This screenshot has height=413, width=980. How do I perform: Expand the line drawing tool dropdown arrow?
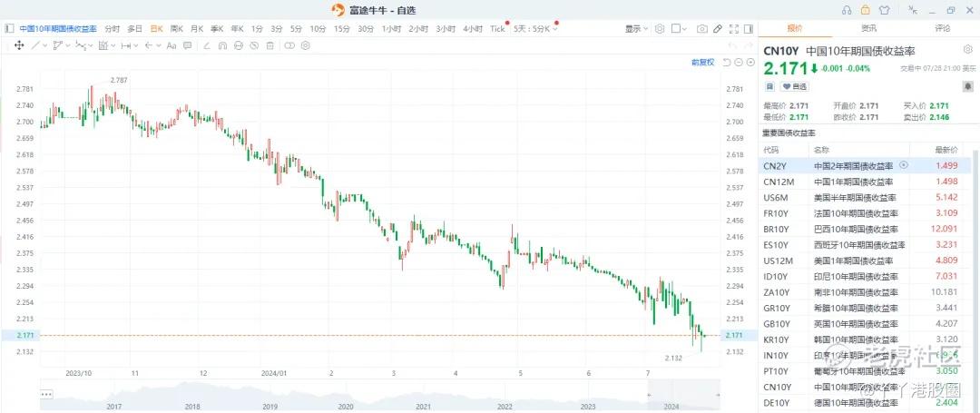pyautogui.click(x=45, y=45)
